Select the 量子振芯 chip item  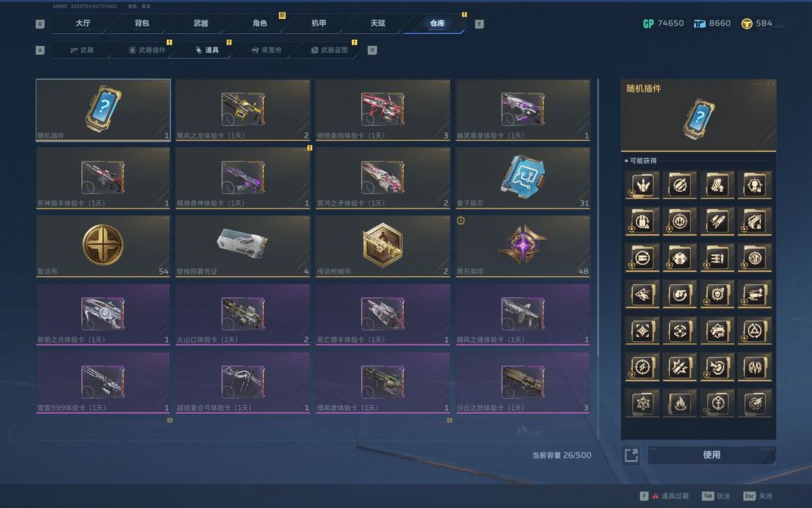(523, 178)
